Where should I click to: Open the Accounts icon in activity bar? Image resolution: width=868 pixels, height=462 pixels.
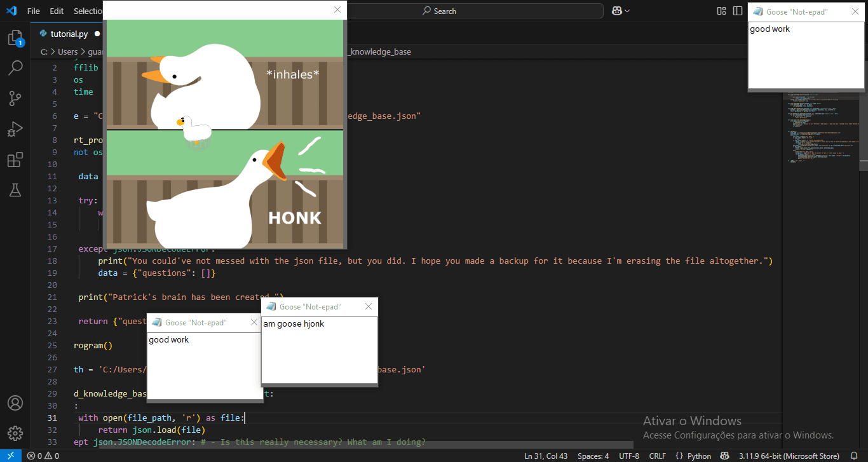pos(15,404)
